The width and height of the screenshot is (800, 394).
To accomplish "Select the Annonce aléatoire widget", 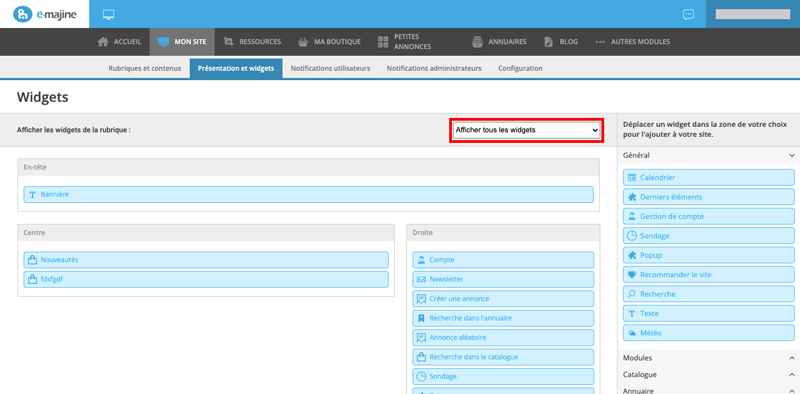I will tap(503, 337).
